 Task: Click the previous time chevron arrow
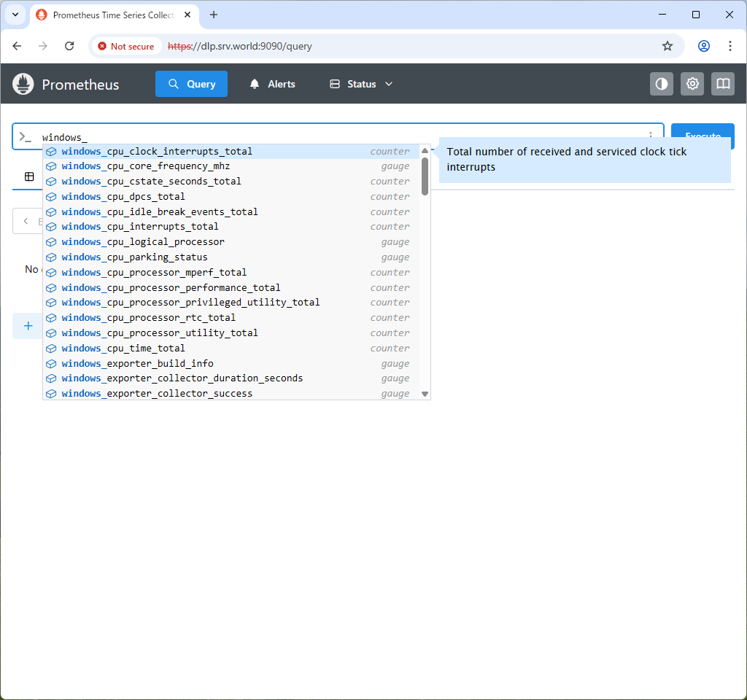coord(26,221)
